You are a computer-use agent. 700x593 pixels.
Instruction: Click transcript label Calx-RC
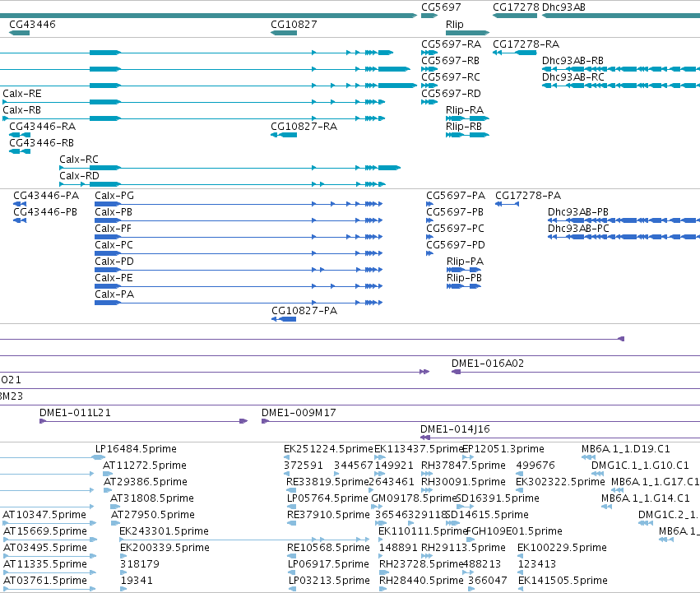pos(79,160)
